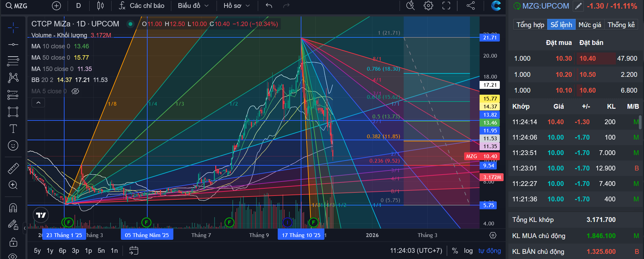The image size is (644, 259).
Task: Select the rectangle shape tool
Action: pyautogui.click(x=13, y=112)
